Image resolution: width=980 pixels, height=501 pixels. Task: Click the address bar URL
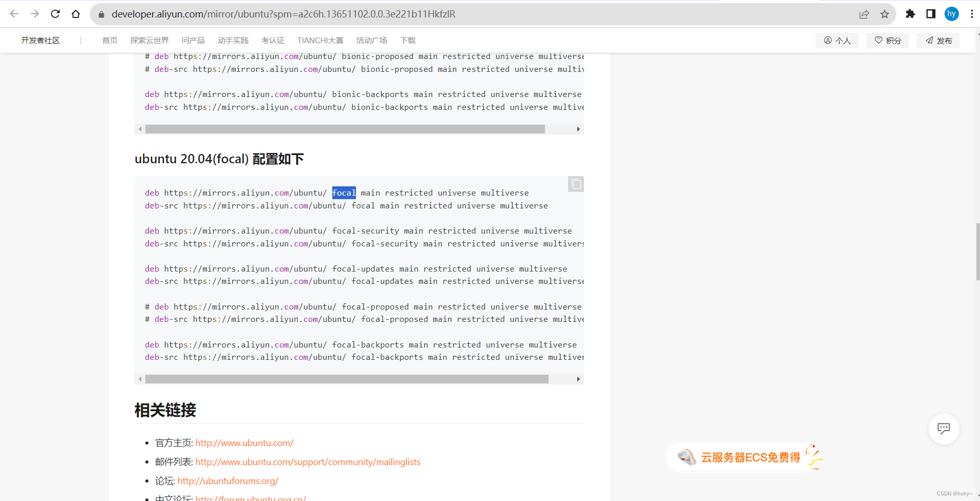[x=284, y=14]
